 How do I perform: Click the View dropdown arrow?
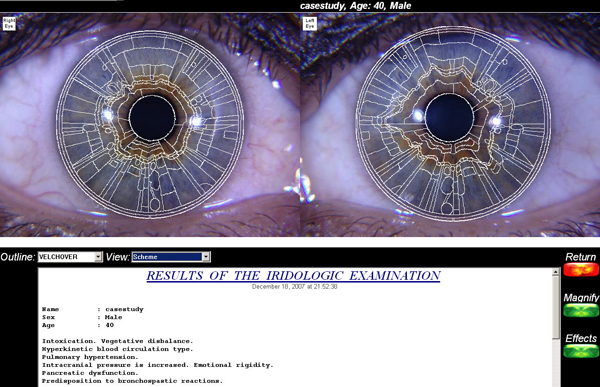pyautogui.click(x=206, y=257)
